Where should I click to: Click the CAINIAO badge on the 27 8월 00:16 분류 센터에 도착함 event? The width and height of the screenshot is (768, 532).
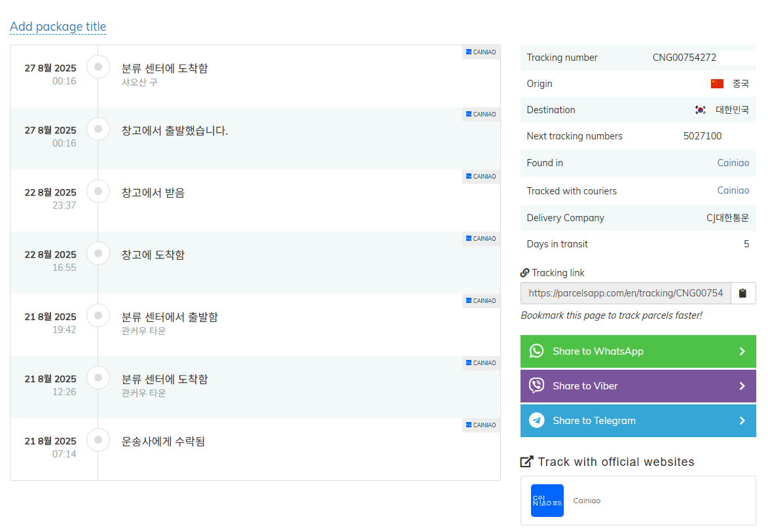click(x=481, y=52)
